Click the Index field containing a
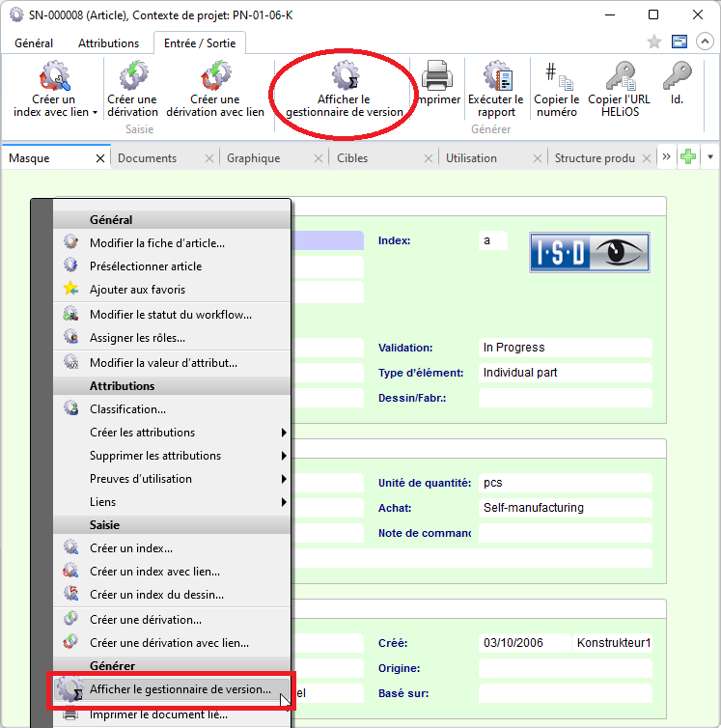This screenshot has height=728, width=721. [x=493, y=240]
